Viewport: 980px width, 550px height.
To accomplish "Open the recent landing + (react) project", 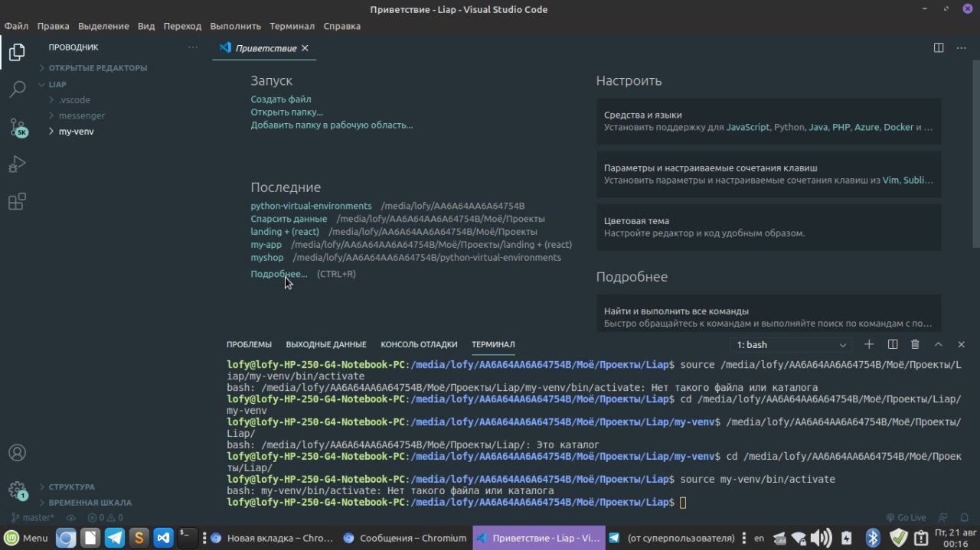I will [x=285, y=232].
